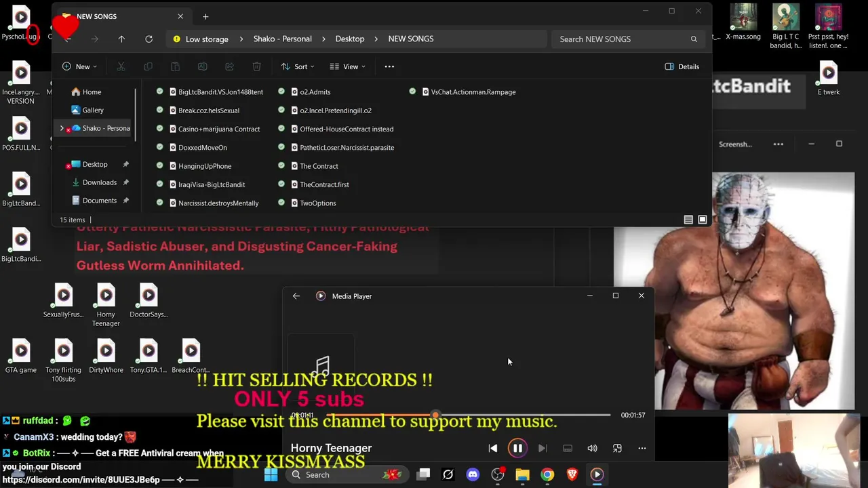Click Desktop breadcrumb in address bar
The image size is (868, 488).
coord(350,39)
